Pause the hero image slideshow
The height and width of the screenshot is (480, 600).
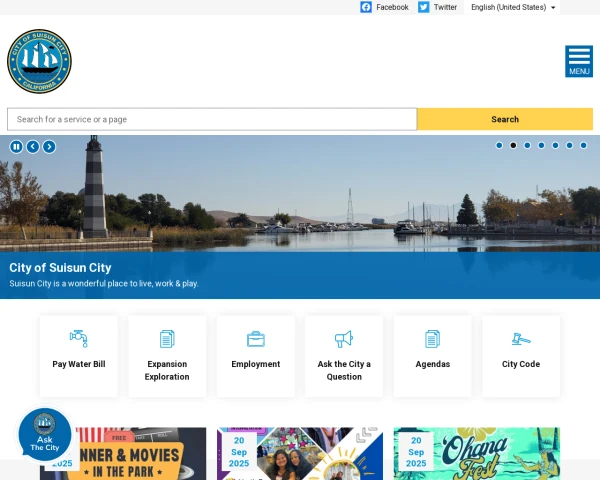point(16,147)
